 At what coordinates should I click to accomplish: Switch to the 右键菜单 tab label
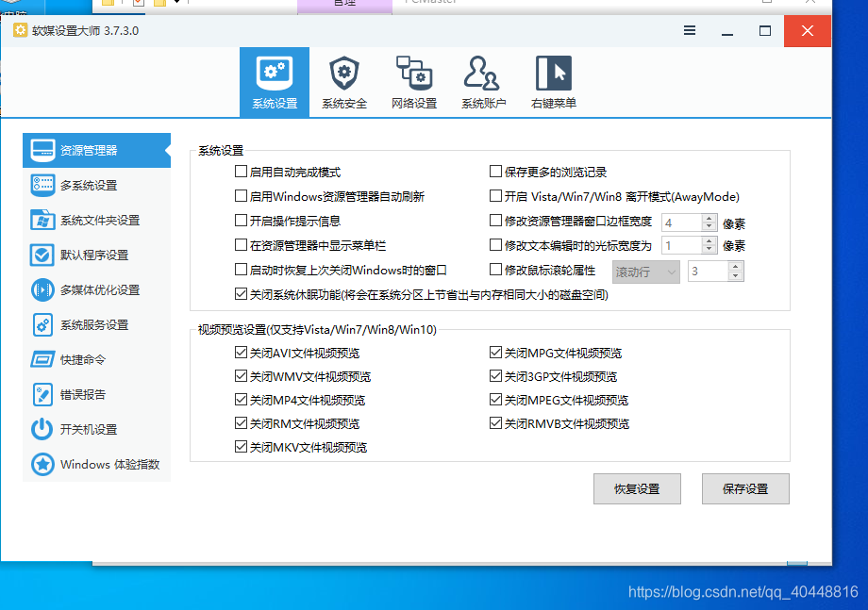[x=554, y=104]
